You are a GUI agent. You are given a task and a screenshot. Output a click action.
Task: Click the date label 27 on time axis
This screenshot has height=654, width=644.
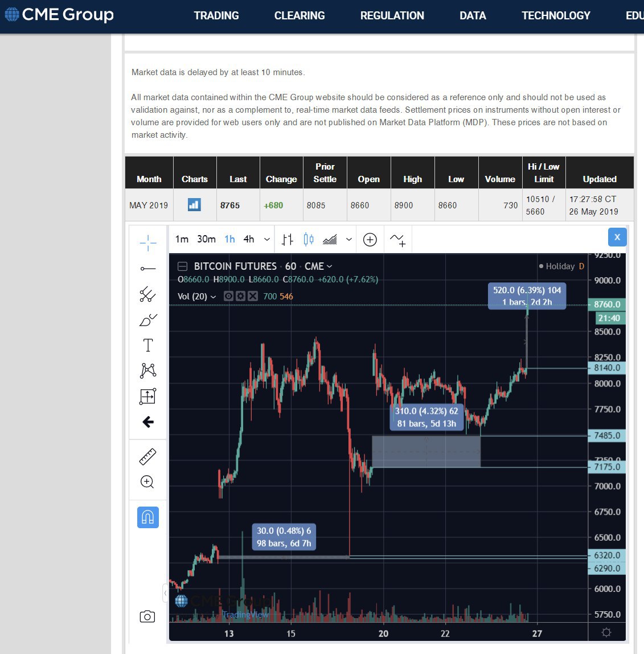(537, 634)
